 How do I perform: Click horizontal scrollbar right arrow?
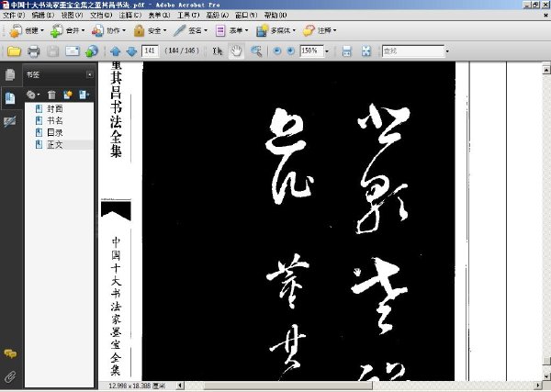537,386
